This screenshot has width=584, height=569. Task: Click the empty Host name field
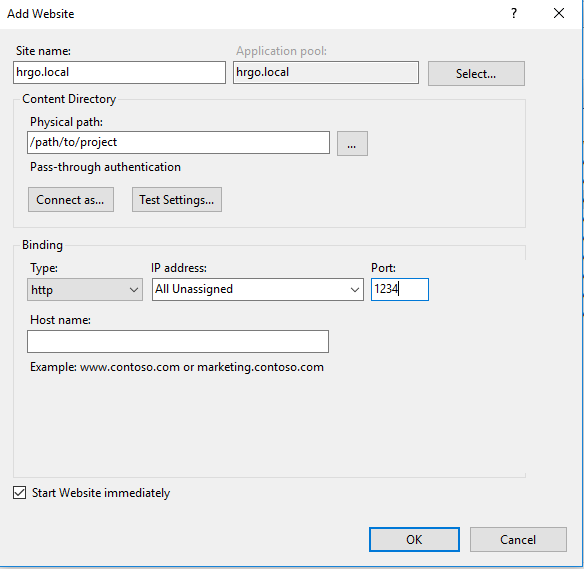(178, 341)
